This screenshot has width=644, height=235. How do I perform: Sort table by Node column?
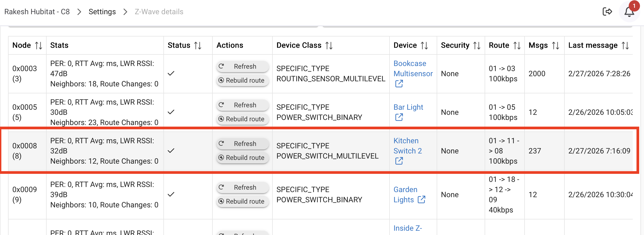pos(39,46)
